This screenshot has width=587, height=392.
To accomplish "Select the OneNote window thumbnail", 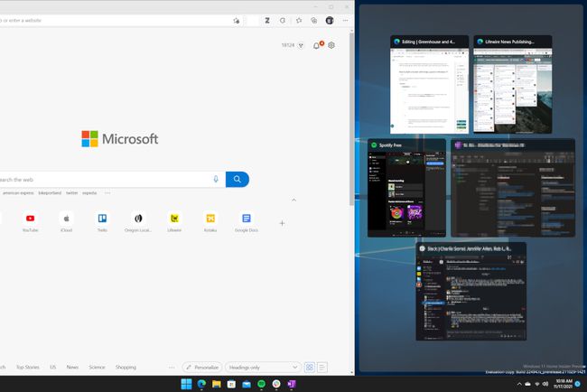I will tap(513, 188).
